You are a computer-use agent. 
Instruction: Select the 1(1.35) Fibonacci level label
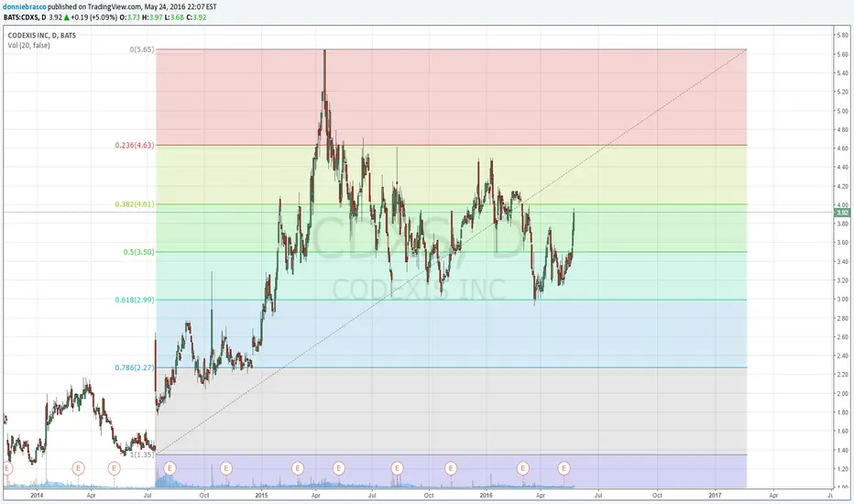coord(142,455)
